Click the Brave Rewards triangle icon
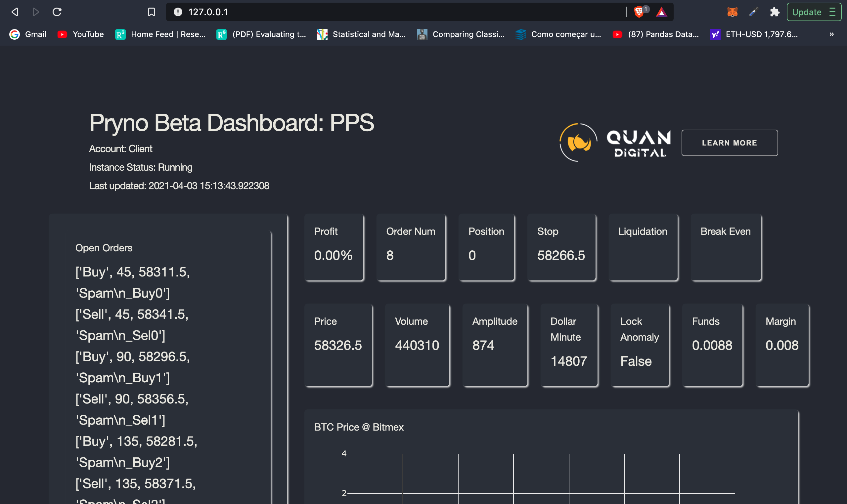Screen dimensions: 847x504 pos(661,12)
